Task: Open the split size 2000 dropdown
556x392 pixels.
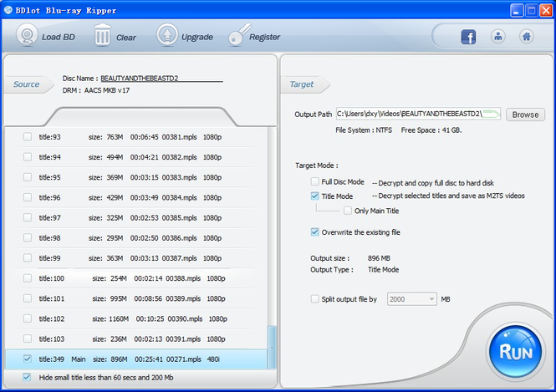Action: 412,299
